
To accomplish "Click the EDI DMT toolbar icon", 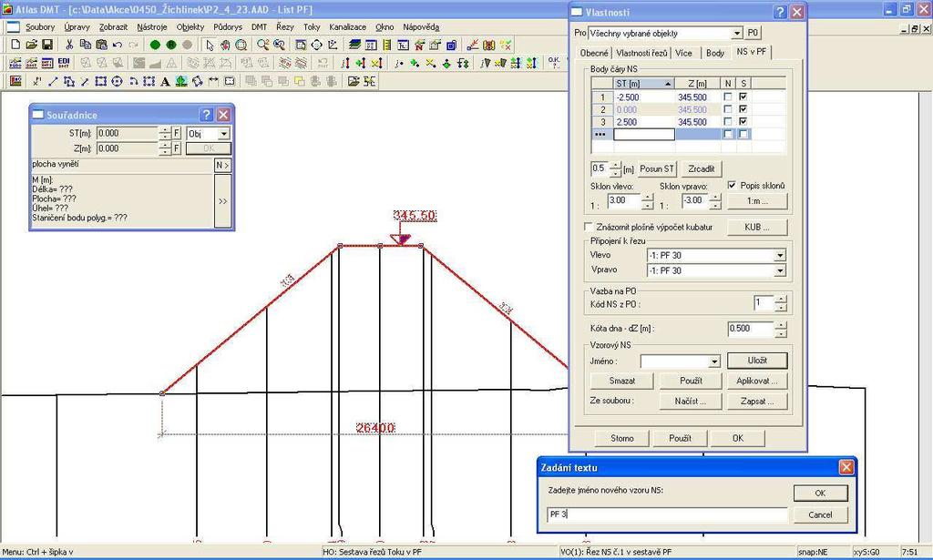I will [x=64, y=63].
